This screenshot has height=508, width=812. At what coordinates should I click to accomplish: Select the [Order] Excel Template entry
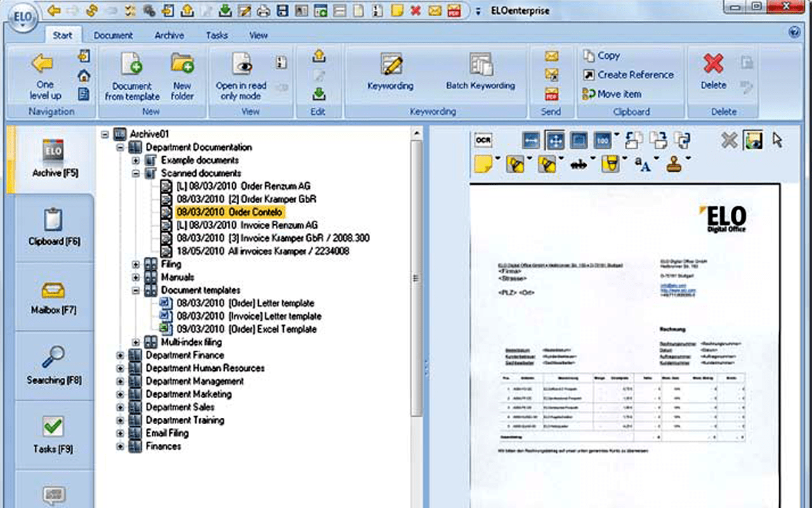click(x=246, y=330)
